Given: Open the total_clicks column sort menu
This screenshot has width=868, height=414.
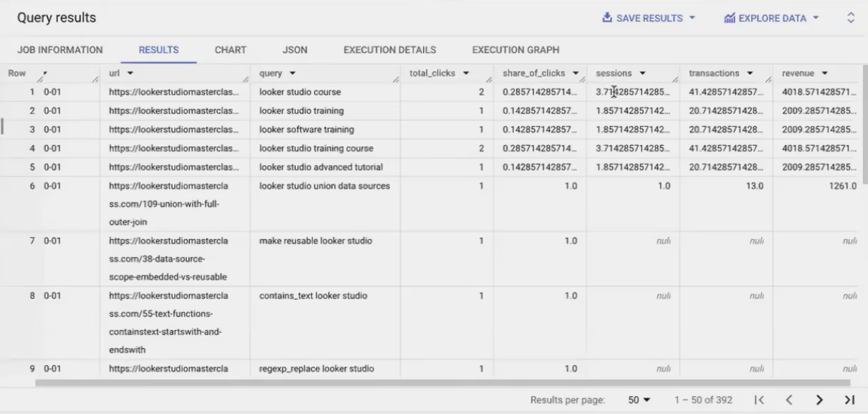Looking at the screenshot, I should [467, 73].
